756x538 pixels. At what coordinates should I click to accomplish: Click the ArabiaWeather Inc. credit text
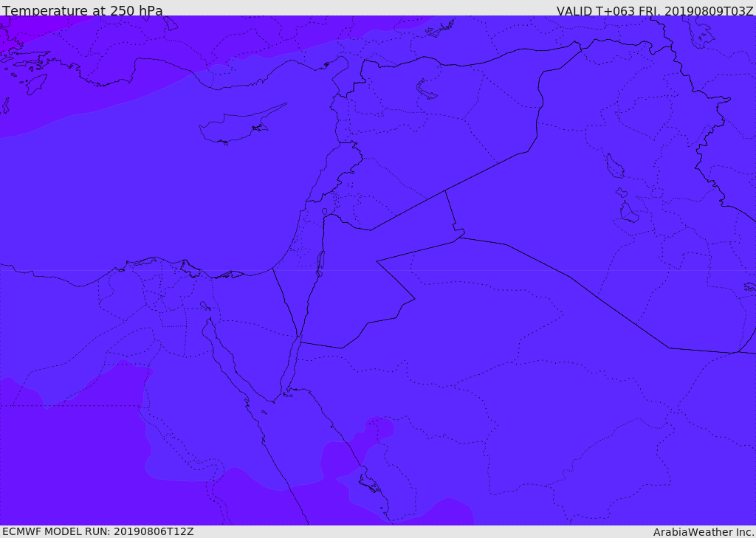(x=703, y=531)
